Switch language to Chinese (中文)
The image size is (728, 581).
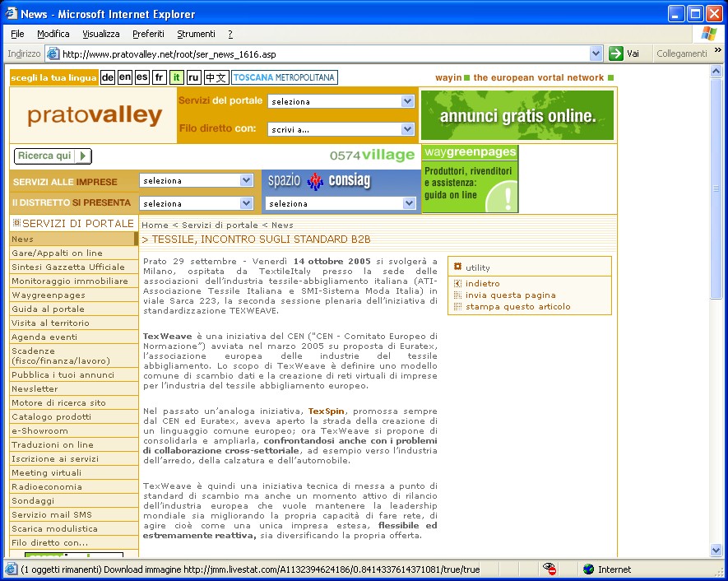click(216, 77)
